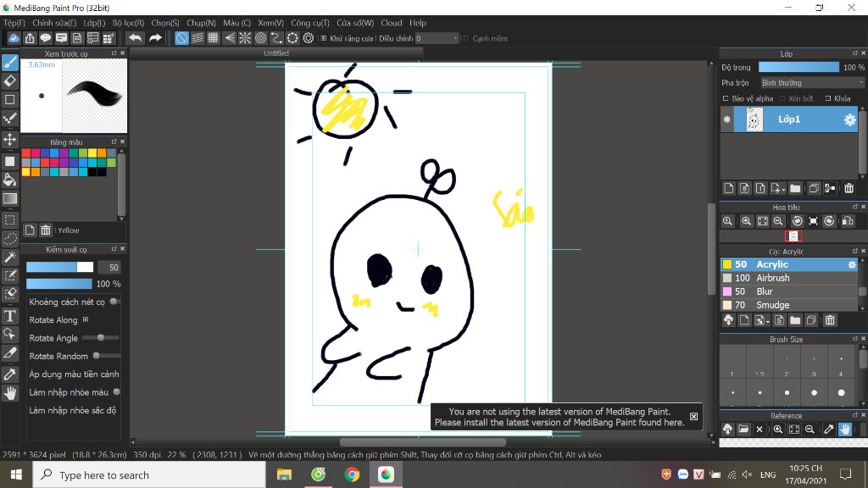Image resolution: width=868 pixels, height=488 pixels.
Task: Open the Lớp(L) menu
Action: 94,23
